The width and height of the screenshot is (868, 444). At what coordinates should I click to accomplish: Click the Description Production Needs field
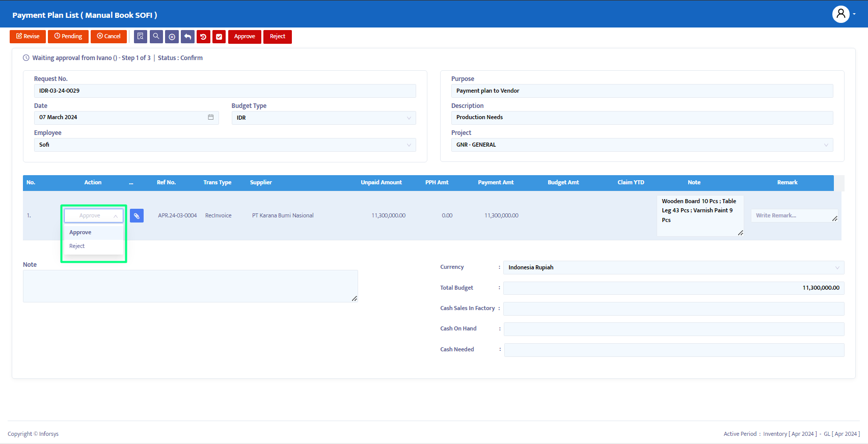(642, 118)
